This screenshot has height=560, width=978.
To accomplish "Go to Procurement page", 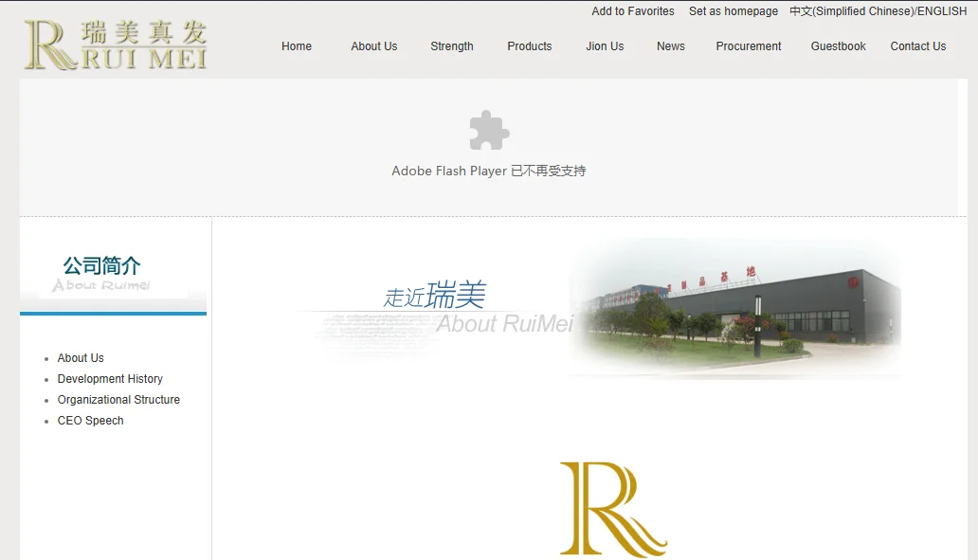I will [x=748, y=46].
